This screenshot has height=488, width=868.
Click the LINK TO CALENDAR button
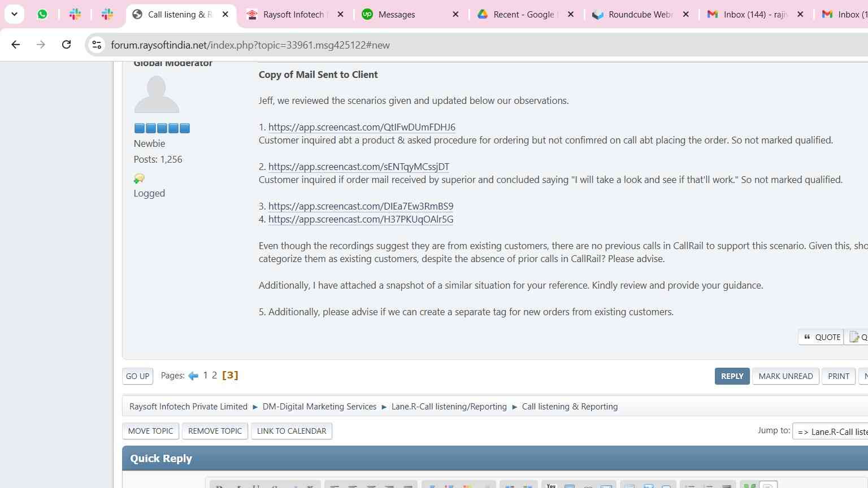(x=291, y=431)
